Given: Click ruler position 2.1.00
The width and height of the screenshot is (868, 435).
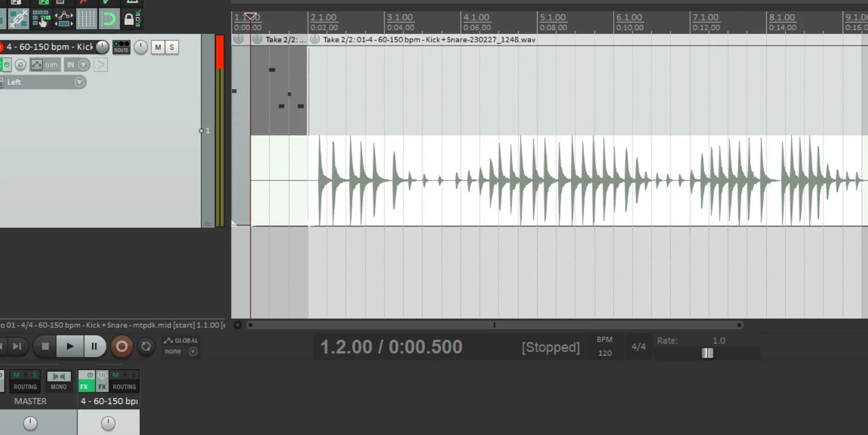Looking at the screenshot, I should point(324,18).
